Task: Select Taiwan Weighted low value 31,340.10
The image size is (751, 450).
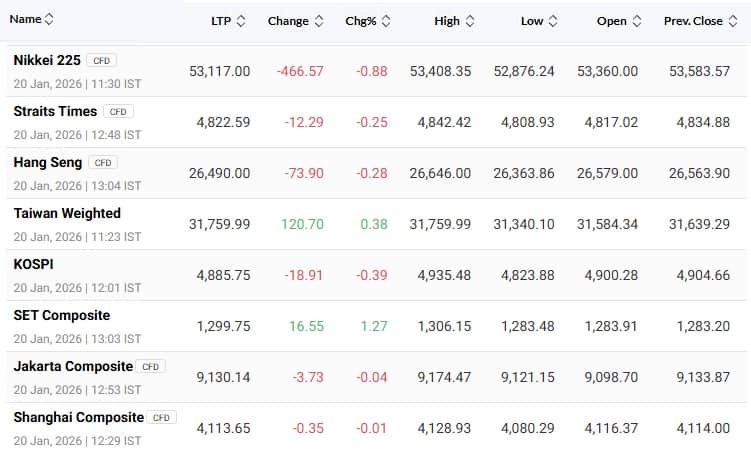Action: [524, 225]
